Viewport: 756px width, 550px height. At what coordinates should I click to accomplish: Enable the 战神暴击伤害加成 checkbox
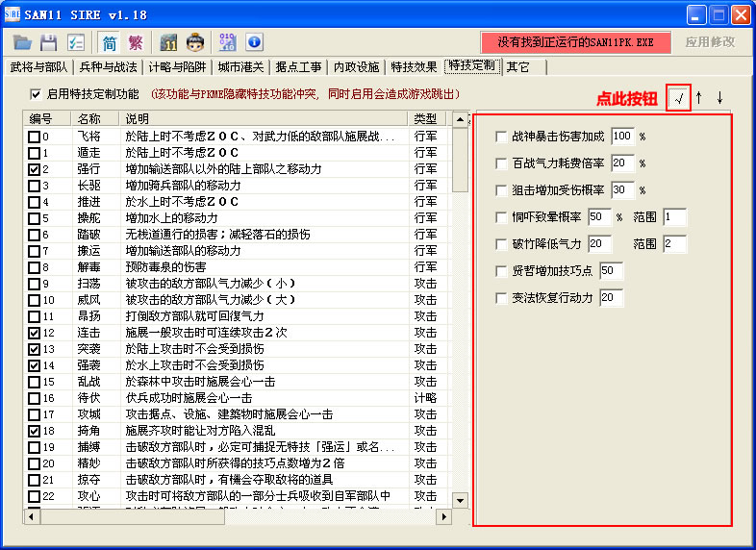(500, 137)
